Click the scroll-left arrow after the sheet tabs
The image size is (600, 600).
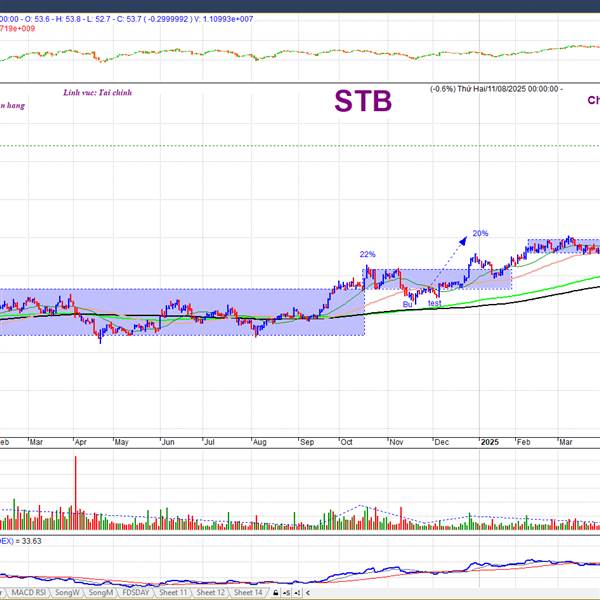click(307, 593)
